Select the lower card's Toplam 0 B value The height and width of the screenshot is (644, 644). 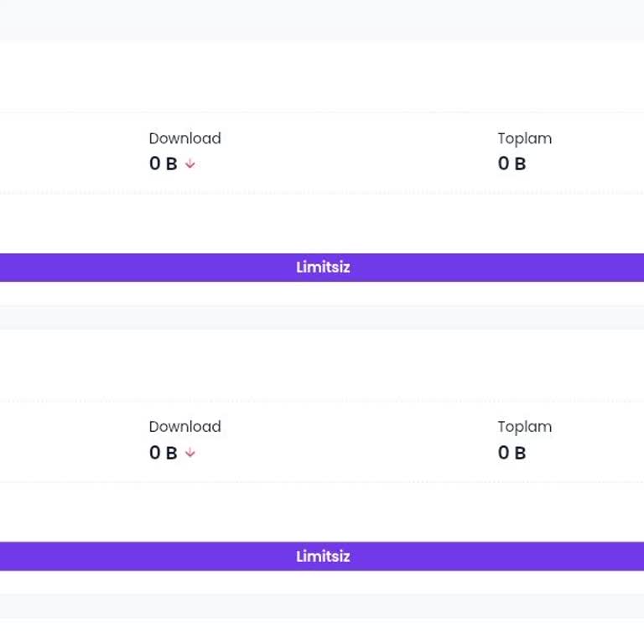click(x=512, y=453)
